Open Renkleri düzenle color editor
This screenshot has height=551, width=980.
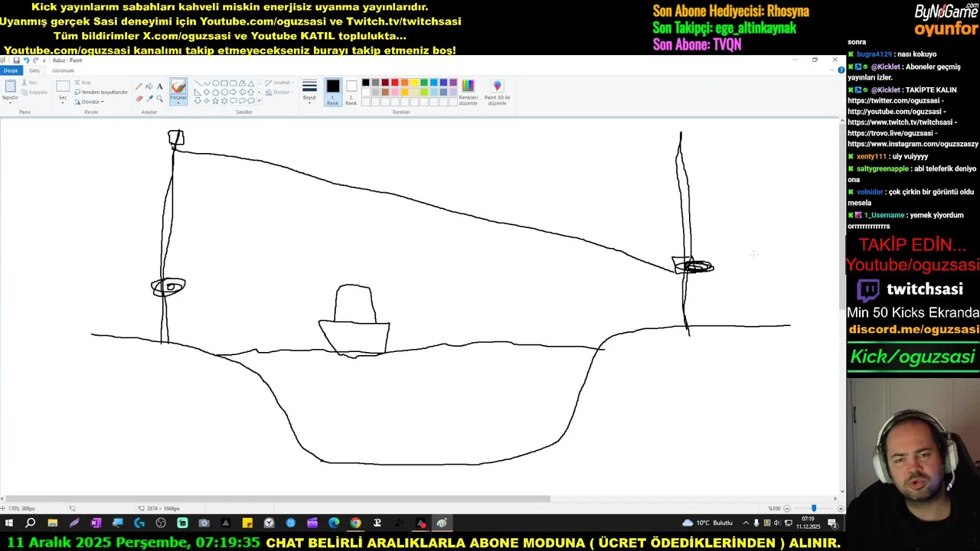coord(468,91)
